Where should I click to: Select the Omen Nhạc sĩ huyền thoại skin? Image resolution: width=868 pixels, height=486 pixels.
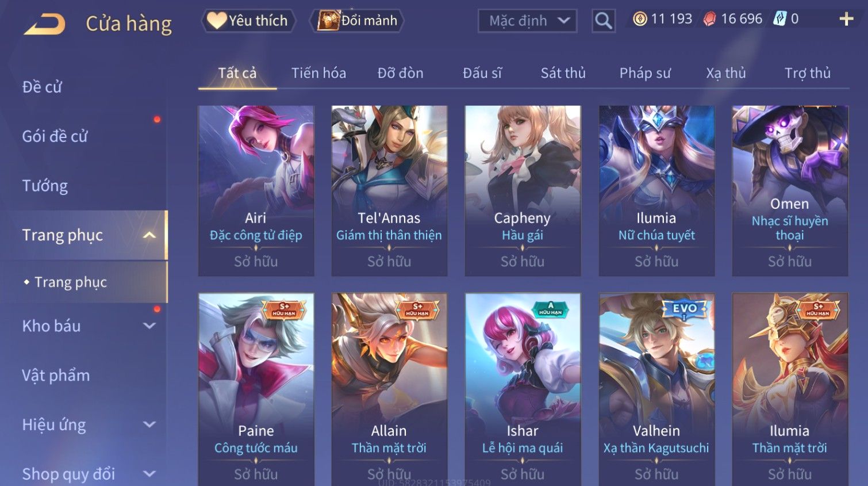(790, 190)
